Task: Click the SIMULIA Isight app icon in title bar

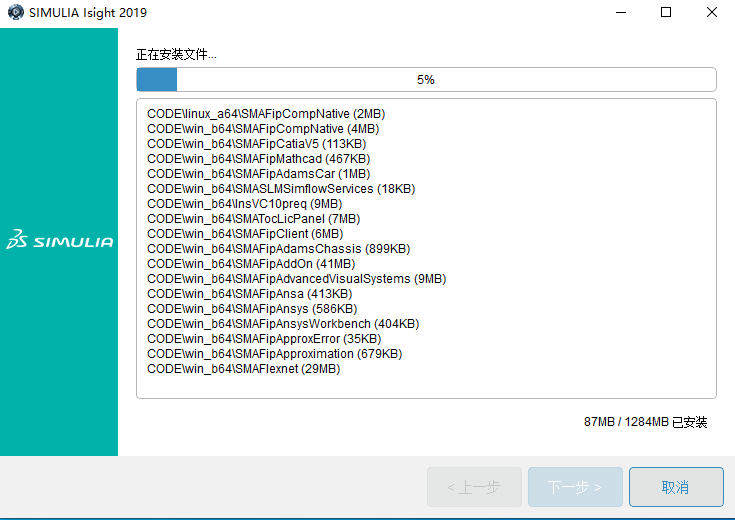Action: 15,12
